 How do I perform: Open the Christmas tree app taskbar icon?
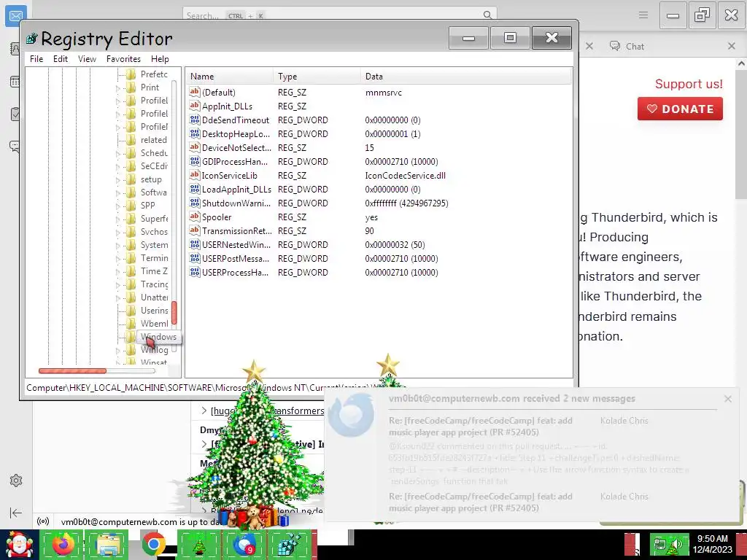[x=198, y=545]
